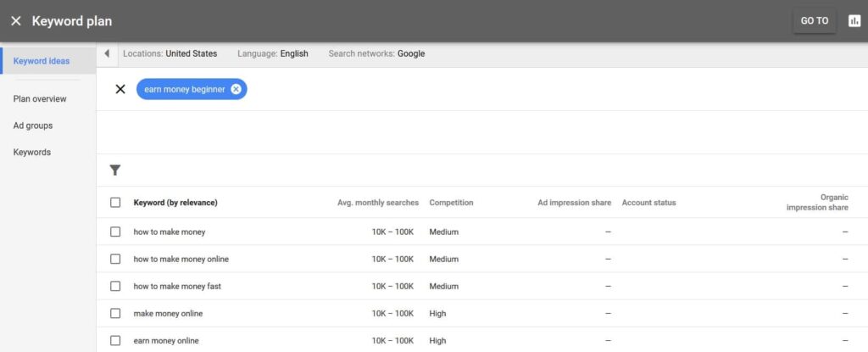Sort by Avg. monthly searches column
Viewport: 868px width, 352px height.
click(378, 203)
